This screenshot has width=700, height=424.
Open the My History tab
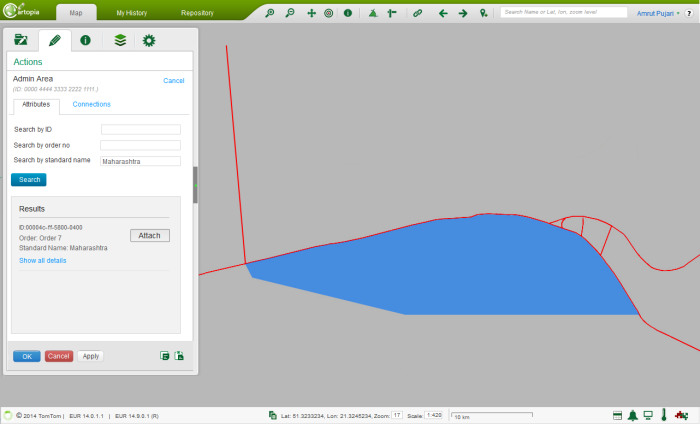(132, 13)
